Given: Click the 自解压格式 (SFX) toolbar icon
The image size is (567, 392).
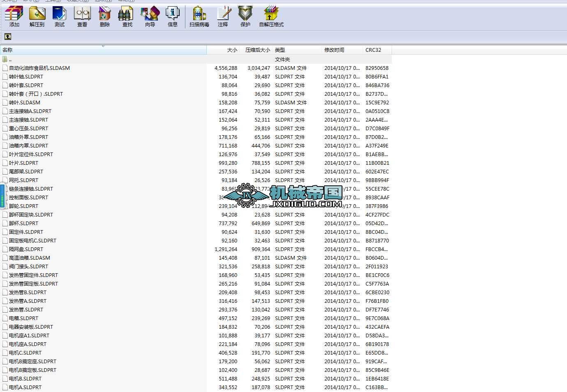Looking at the screenshot, I should click(271, 16).
